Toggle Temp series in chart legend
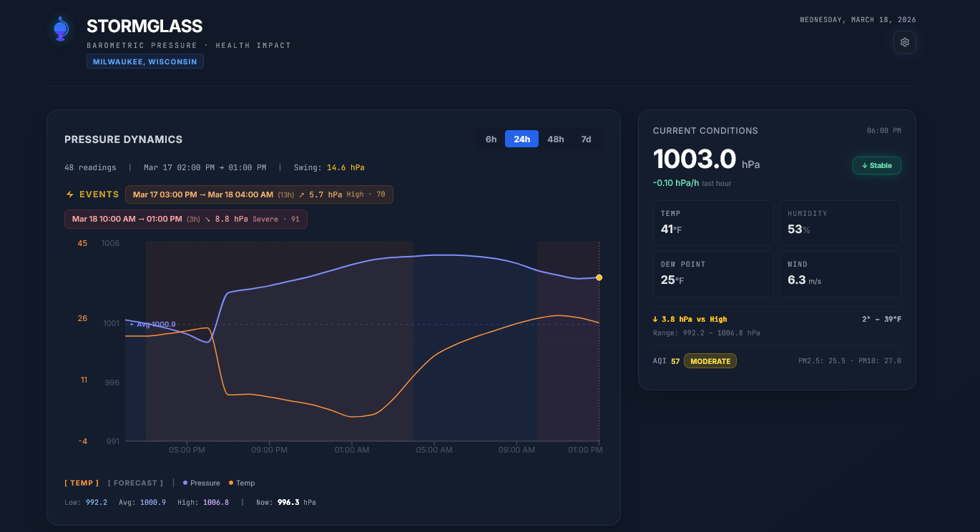 pyautogui.click(x=242, y=483)
